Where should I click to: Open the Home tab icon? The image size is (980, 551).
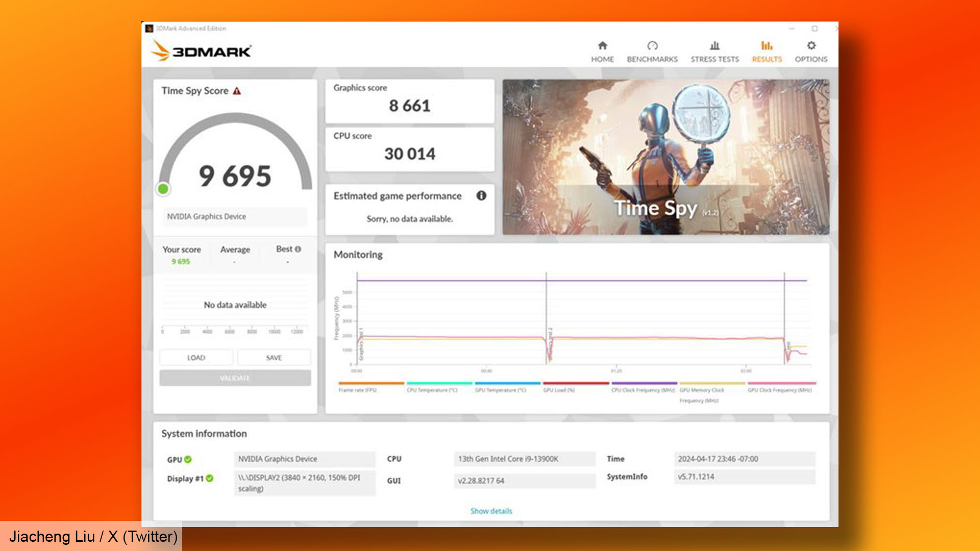(602, 45)
